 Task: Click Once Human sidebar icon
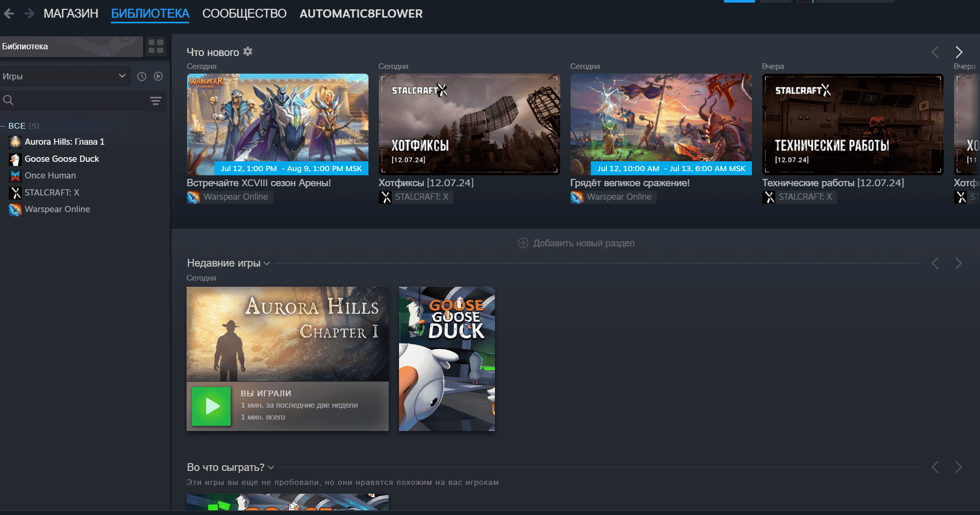(16, 175)
